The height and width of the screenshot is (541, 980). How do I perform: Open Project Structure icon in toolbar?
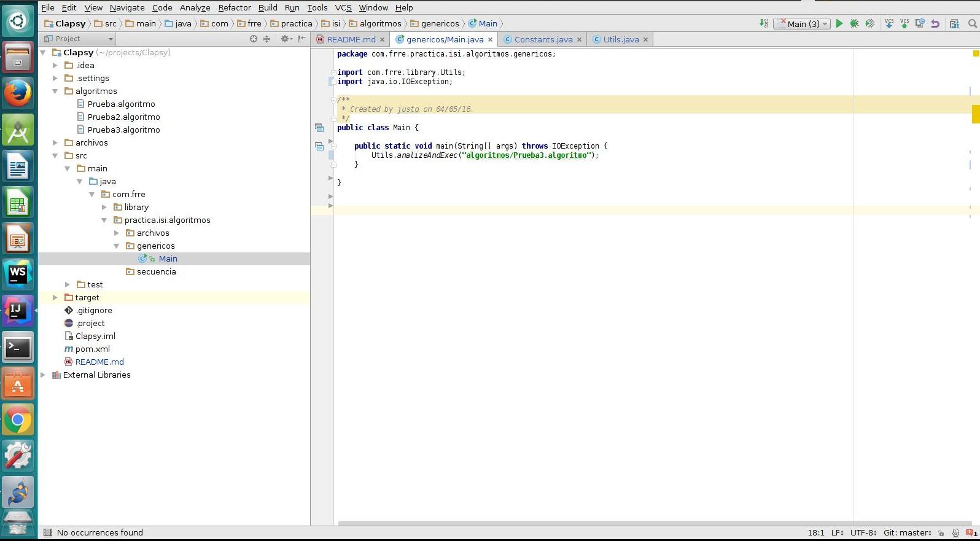[954, 24]
